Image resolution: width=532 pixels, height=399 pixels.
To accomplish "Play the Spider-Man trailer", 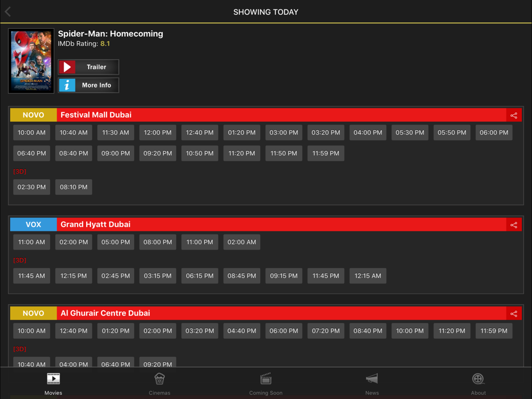I will coord(88,67).
